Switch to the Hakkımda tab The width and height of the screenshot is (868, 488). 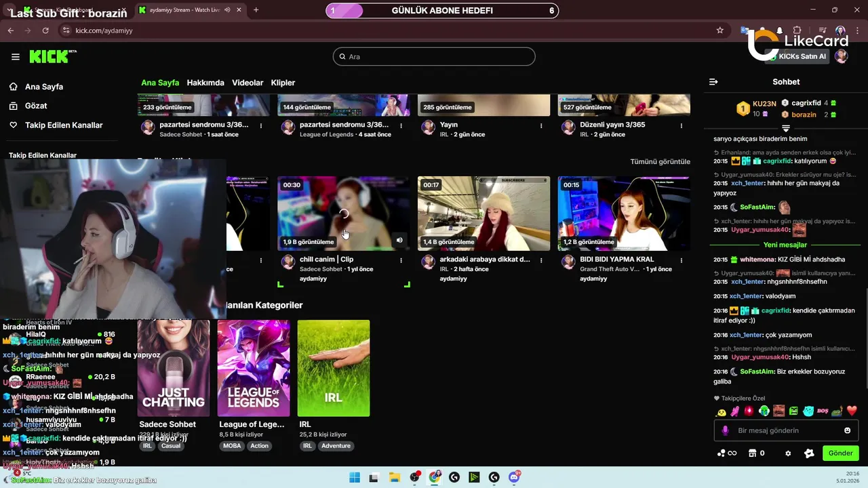tap(205, 83)
